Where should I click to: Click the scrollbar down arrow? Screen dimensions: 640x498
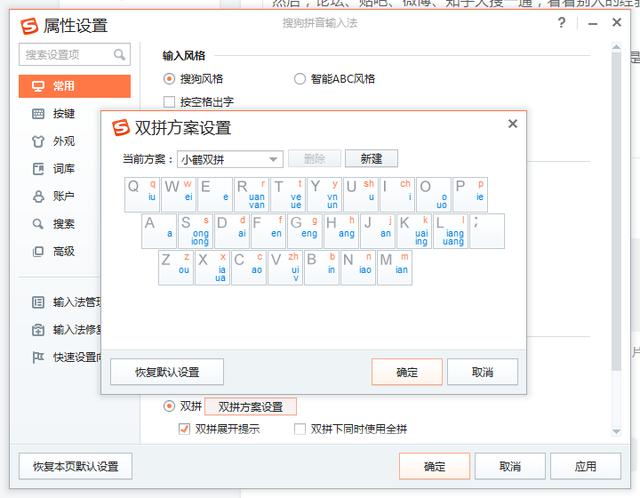point(616,431)
